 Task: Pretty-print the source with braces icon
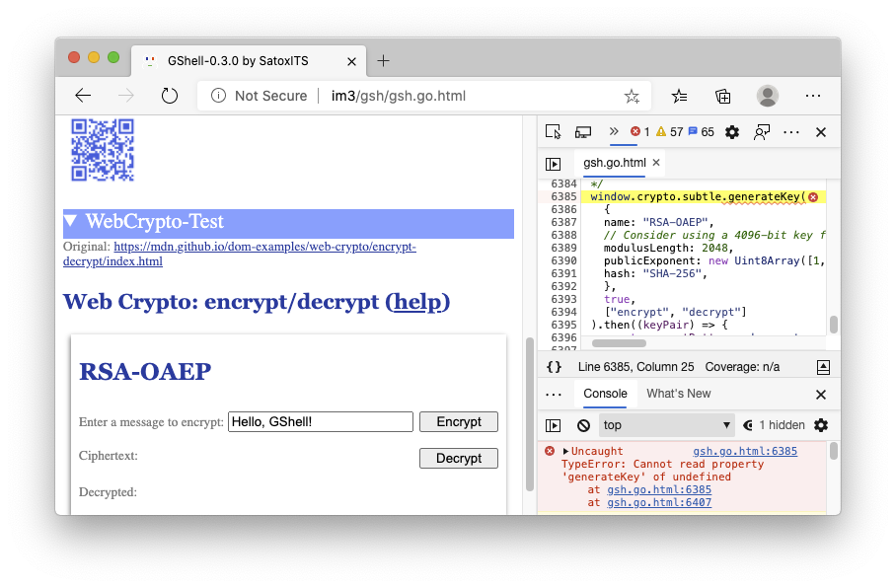tap(554, 367)
